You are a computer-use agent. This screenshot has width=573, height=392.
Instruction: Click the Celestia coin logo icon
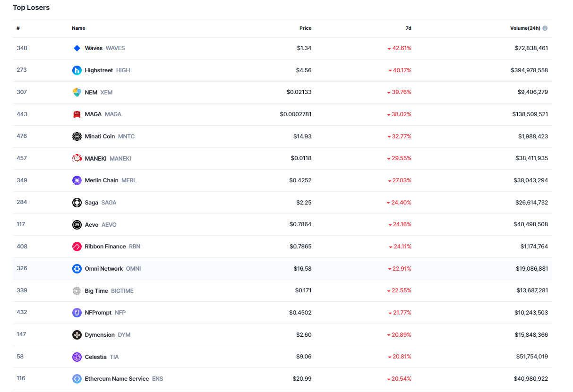[x=77, y=357]
